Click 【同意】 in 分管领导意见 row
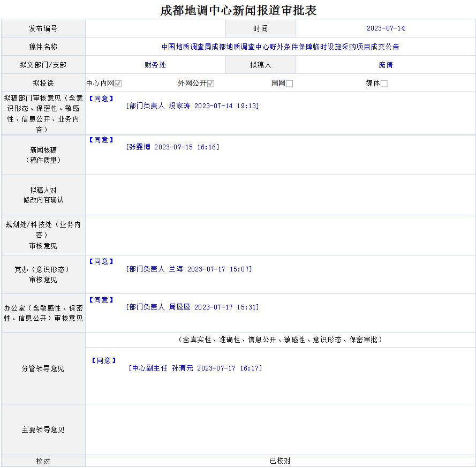 click(x=103, y=360)
